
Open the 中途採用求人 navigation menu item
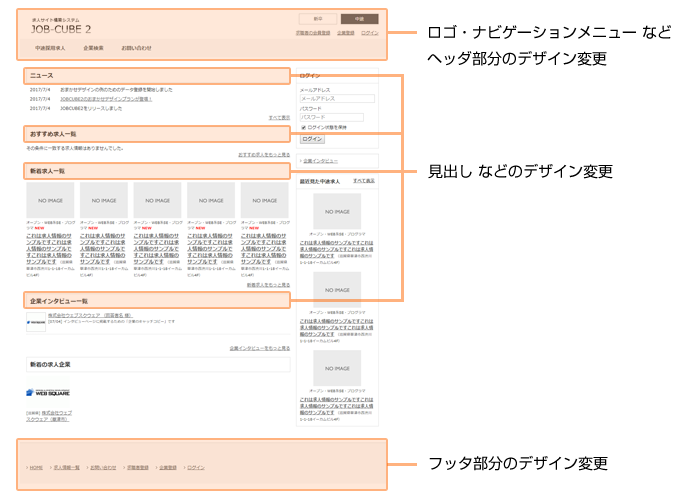[x=50, y=48]
